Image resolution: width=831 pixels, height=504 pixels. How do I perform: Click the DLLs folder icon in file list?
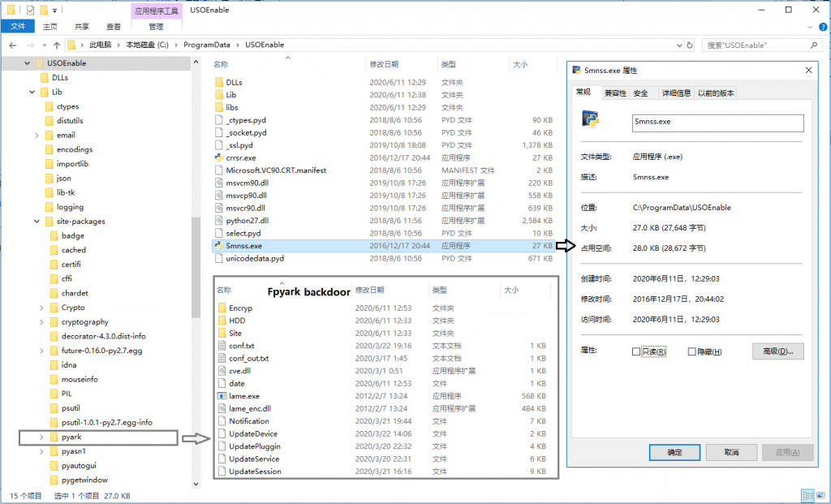click(x=219, y=82)
